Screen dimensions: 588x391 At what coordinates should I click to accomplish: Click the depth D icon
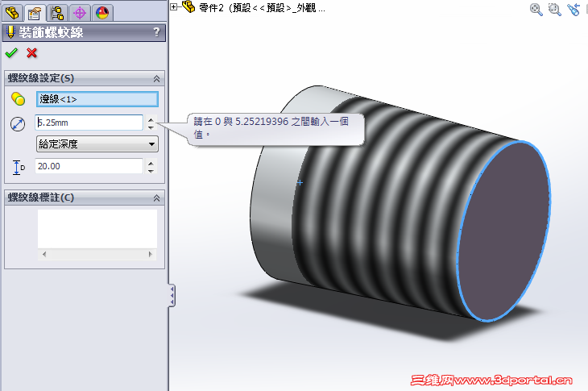[18, 167]
